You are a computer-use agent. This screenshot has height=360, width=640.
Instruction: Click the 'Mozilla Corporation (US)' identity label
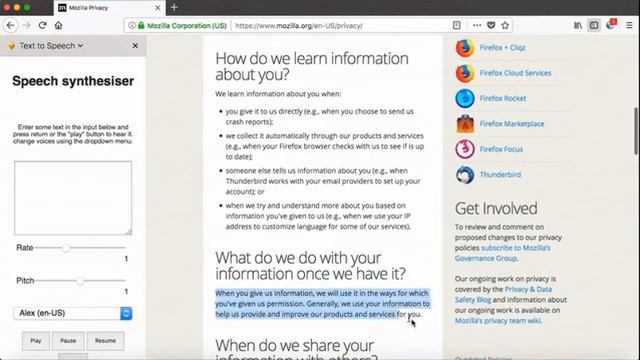point(187,25)
